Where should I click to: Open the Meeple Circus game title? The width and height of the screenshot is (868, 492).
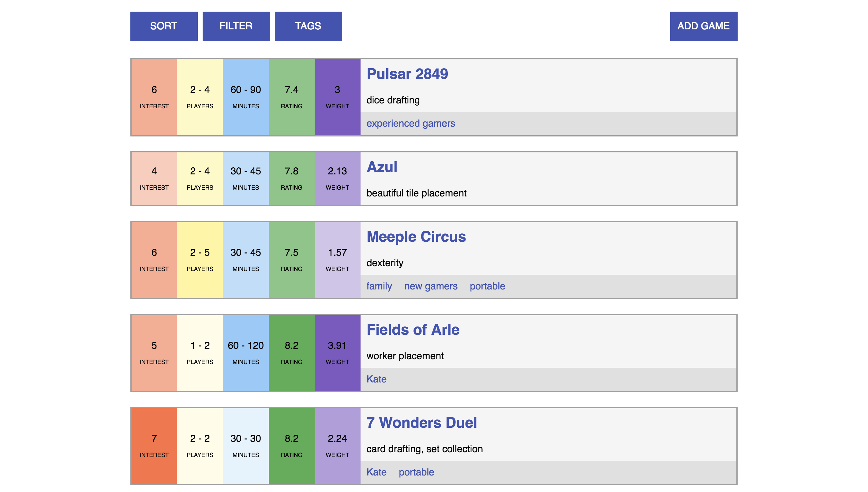[x=416, y=237]
